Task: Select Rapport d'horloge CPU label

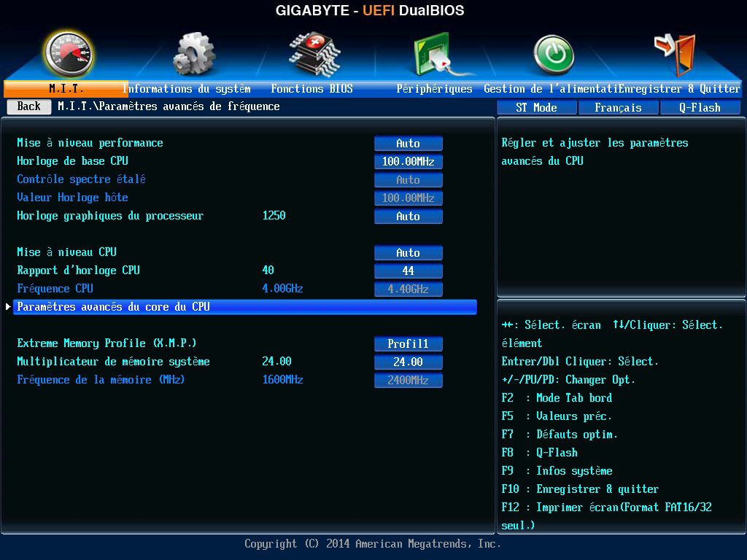Action: [x=78, y=271]
